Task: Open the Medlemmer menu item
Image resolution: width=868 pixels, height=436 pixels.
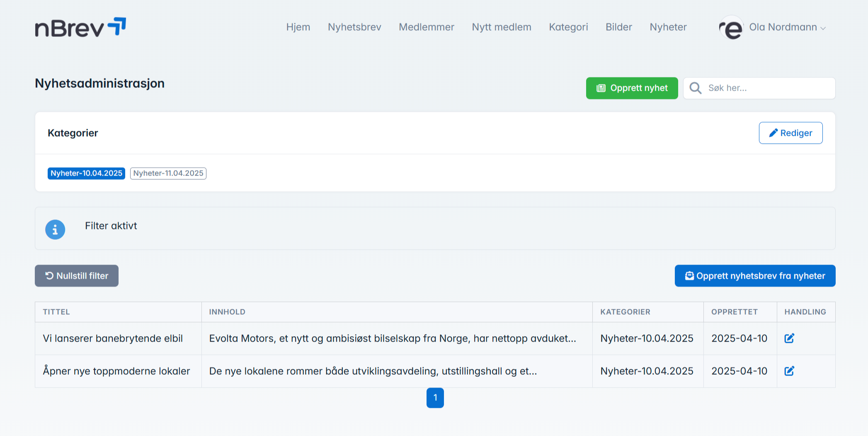Action: 426,27
